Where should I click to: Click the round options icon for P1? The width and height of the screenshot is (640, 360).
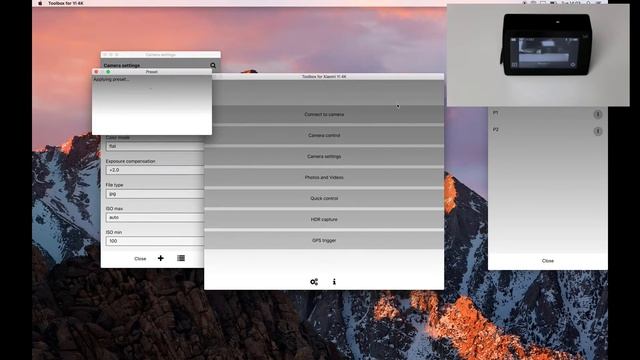(x=598, y=114)
